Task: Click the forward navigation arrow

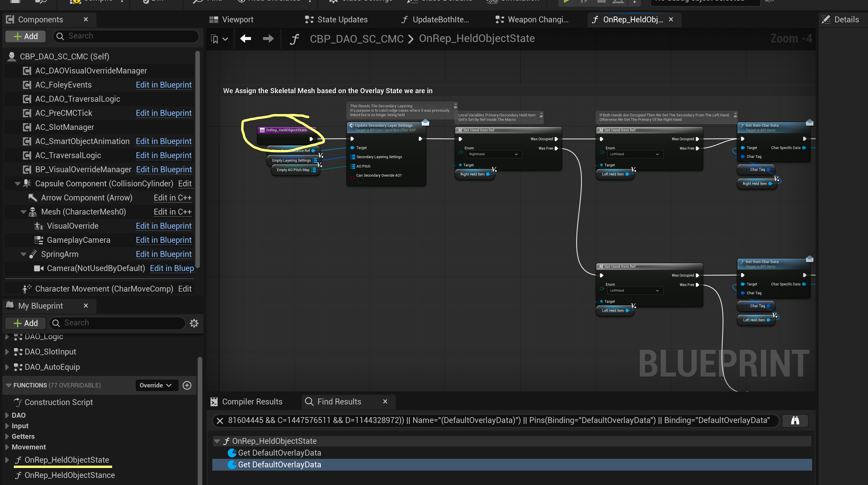Action: coord(268,39)
